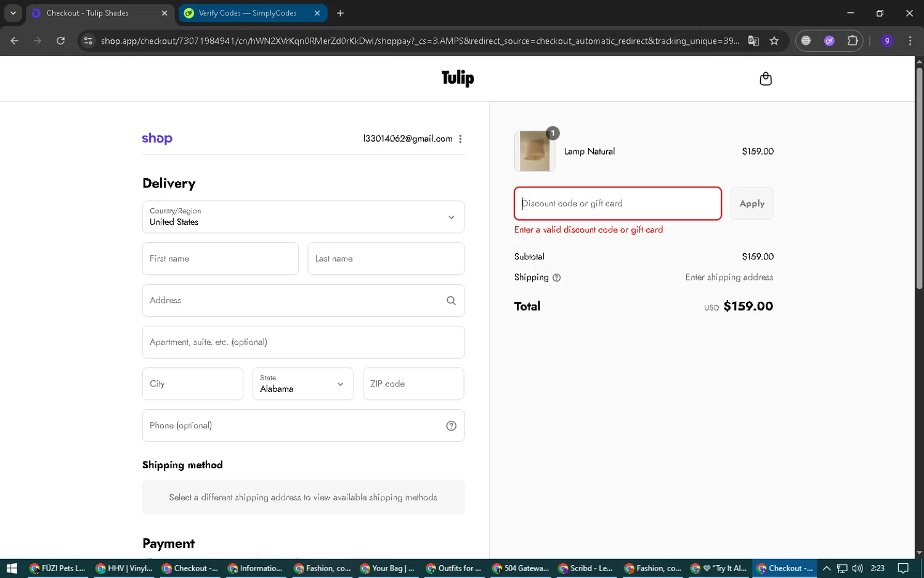Image resolution: width=924 pixels, height=578 pixels.
Task: Switch to the Checkout - Tulip Shades tab
Action: pos(100,13)
